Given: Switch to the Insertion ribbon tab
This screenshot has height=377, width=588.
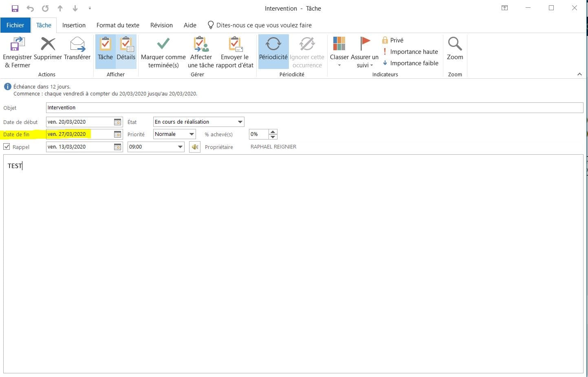Looking at the screenshot, I should [x=74, y=25].
